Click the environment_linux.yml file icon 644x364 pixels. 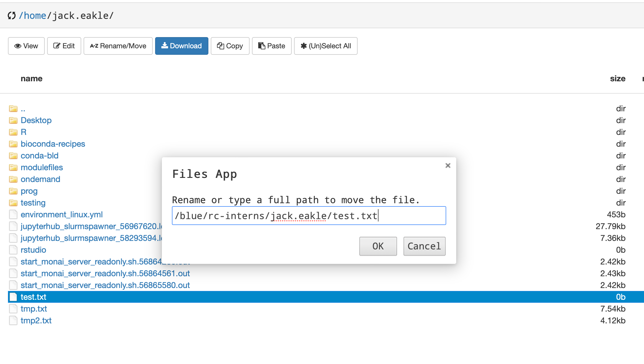tap(13, 215)
